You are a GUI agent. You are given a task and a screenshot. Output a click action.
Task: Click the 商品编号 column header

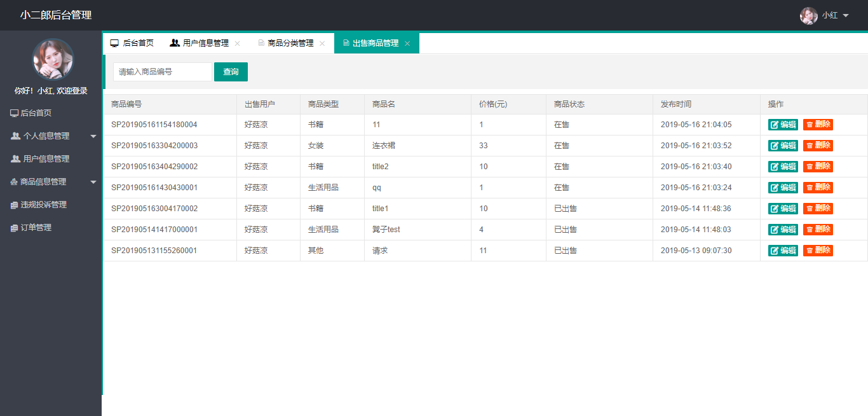click(170, 104)
